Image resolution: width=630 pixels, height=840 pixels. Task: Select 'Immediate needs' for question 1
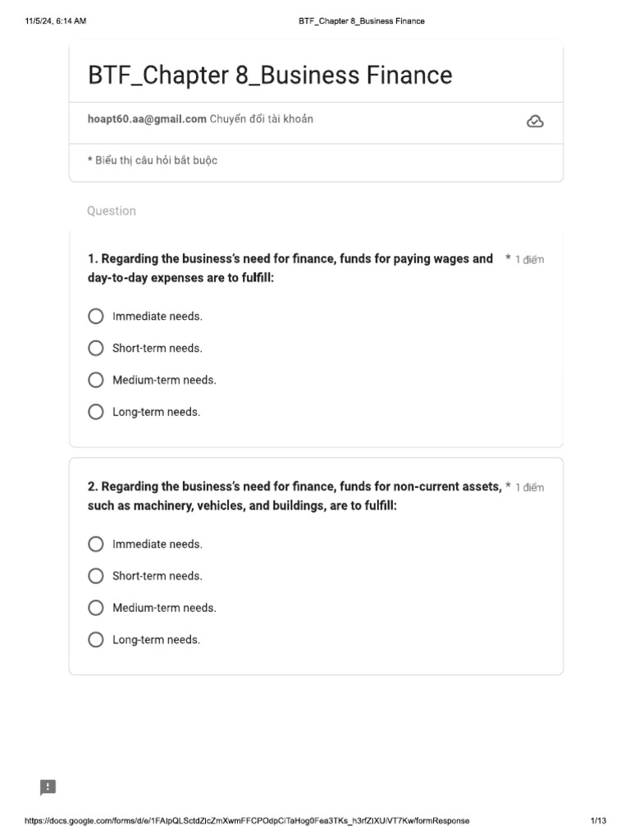click(96, 317)
